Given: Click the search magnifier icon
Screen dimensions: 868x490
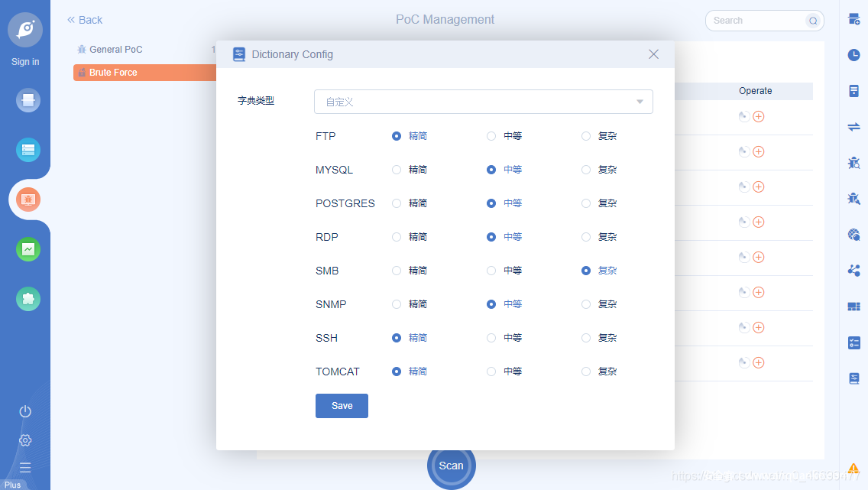Looking at the screenshot, I should click(813, 21).
